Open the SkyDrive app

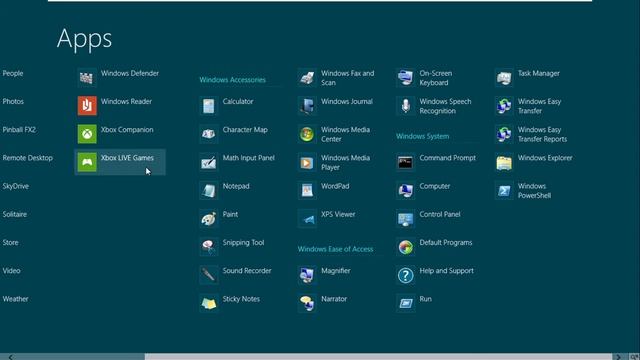16,186
